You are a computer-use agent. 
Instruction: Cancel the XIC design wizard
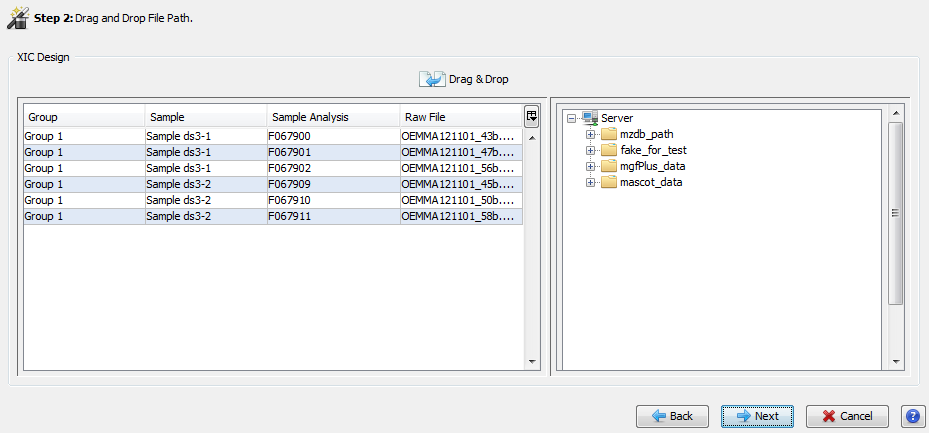coord(847,416)
